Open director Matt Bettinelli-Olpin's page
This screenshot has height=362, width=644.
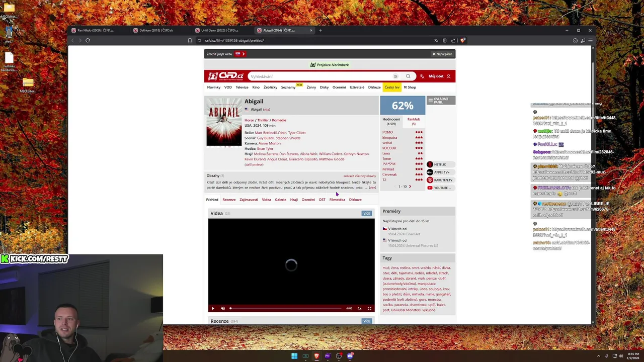[271, 133]
